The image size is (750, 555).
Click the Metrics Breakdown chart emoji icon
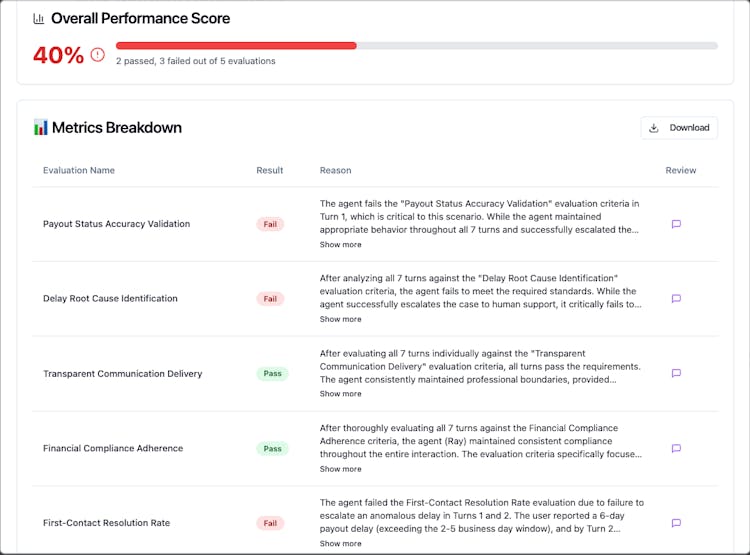click(x=40, y=128)
